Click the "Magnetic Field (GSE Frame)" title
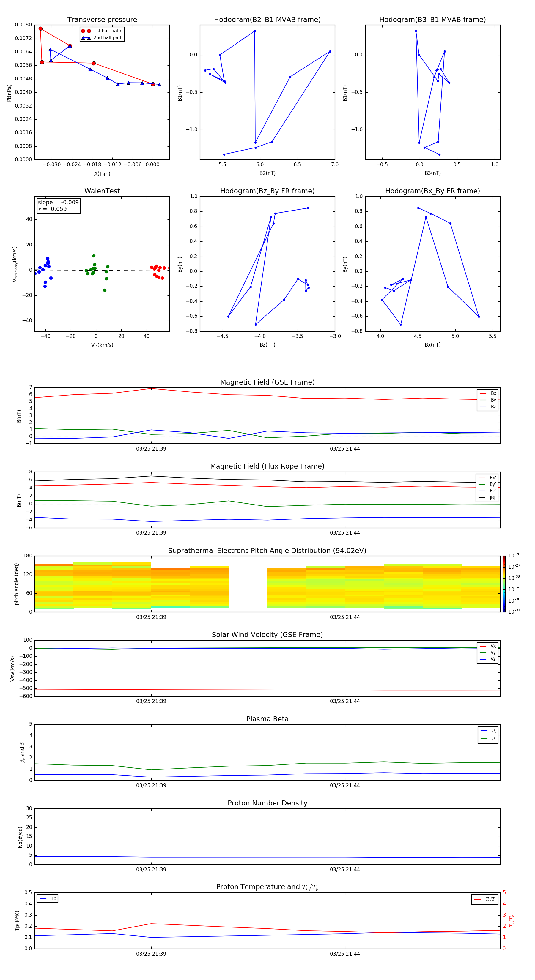The width and height of the screenshot is (535, 980). click(267, 382)
